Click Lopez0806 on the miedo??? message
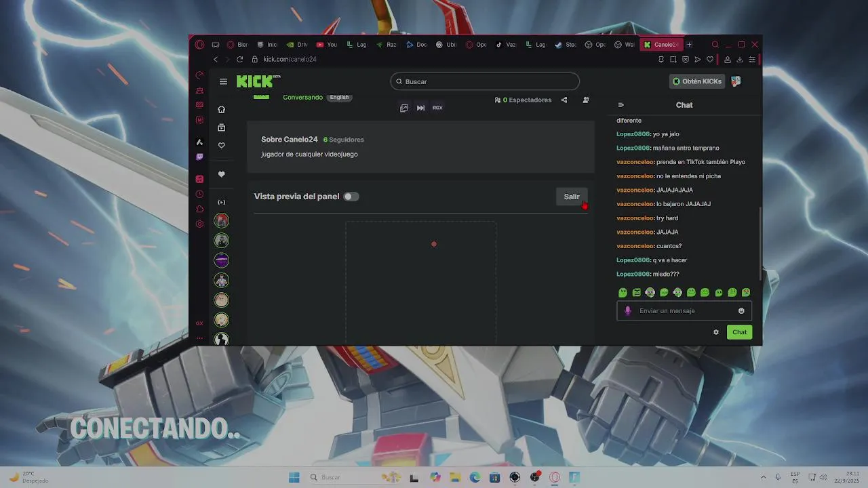The width and height of the screenshot is (868, 488). pyautogui.click(x=633, y=274)
